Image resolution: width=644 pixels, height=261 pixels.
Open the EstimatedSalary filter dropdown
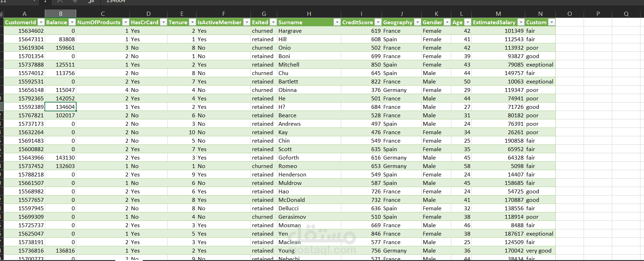pos(521,22)
